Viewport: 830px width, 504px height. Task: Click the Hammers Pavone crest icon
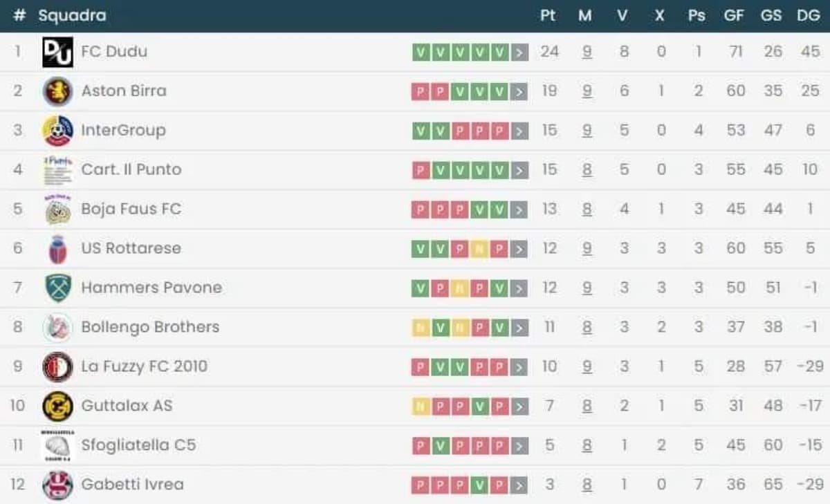(x=57, y=288)
